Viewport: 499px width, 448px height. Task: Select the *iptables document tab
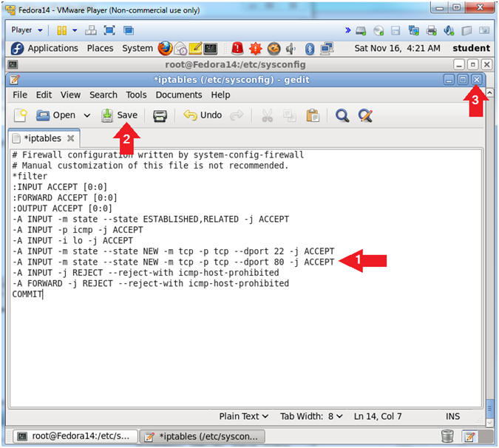[43, 138]
